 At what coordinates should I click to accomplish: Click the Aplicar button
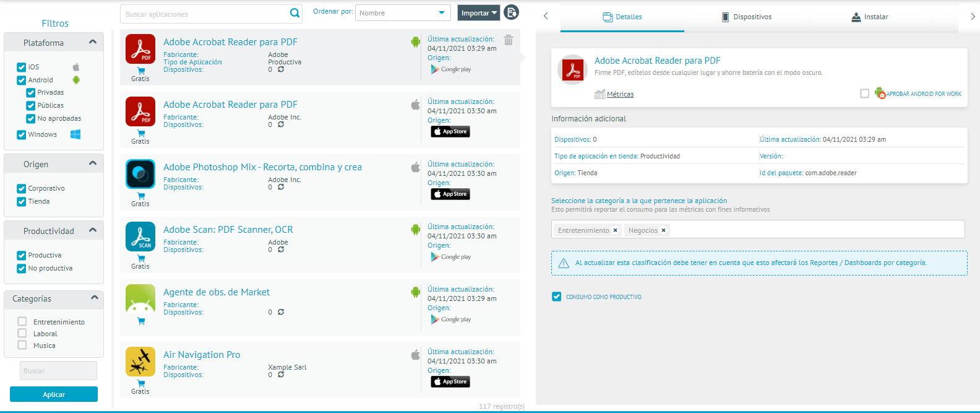click(54, 394)
